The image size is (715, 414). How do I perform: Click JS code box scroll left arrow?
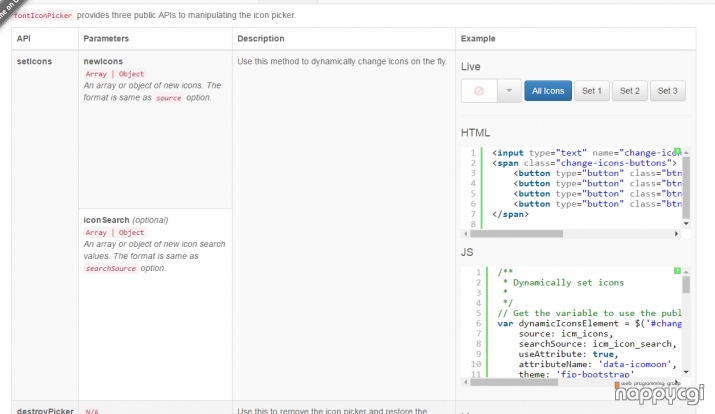tap(466, 382)
